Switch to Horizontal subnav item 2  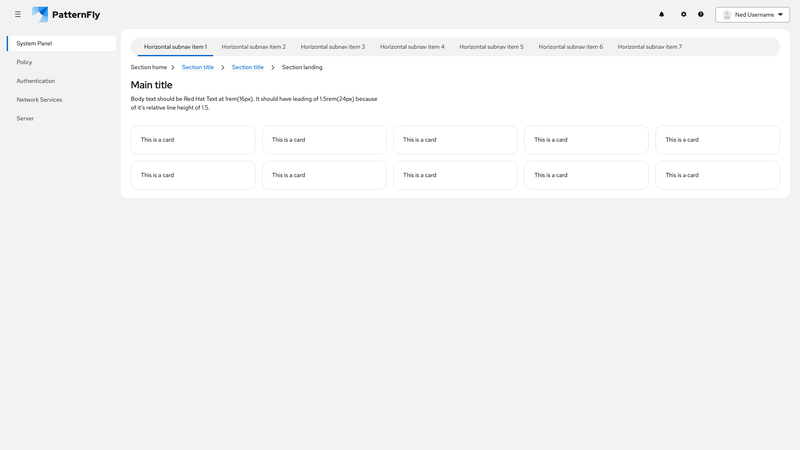click(254, 47)
